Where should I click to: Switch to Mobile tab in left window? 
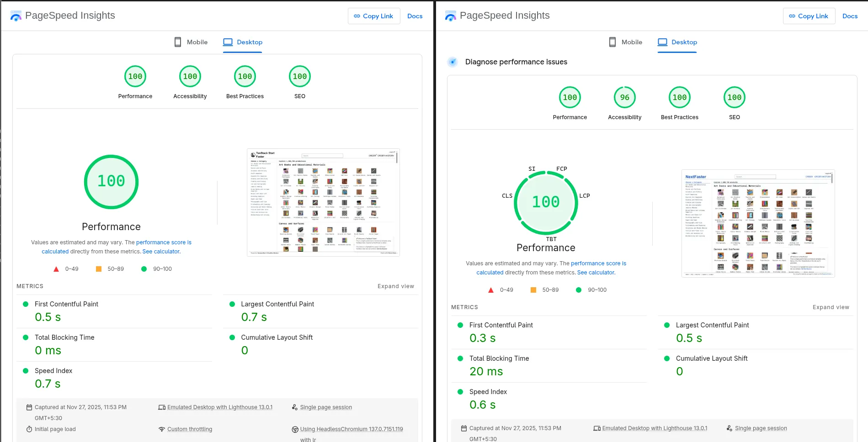(x=191, y=42)
